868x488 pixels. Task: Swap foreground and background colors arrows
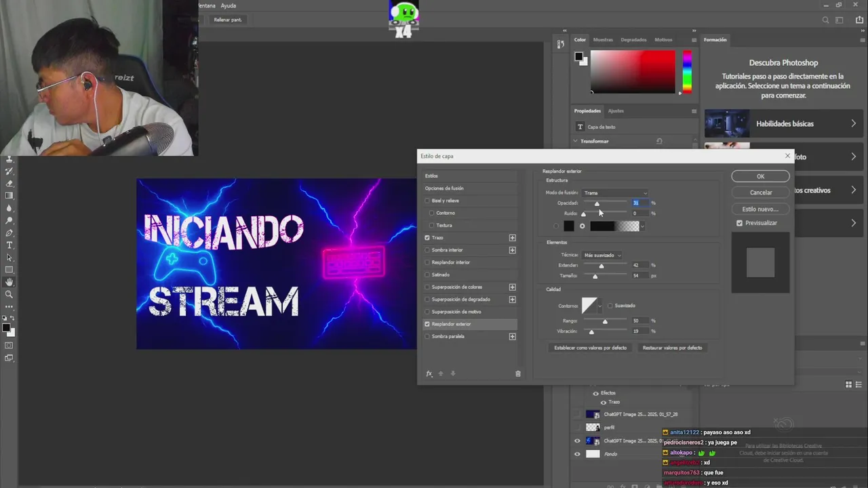(x=13, y=318)
